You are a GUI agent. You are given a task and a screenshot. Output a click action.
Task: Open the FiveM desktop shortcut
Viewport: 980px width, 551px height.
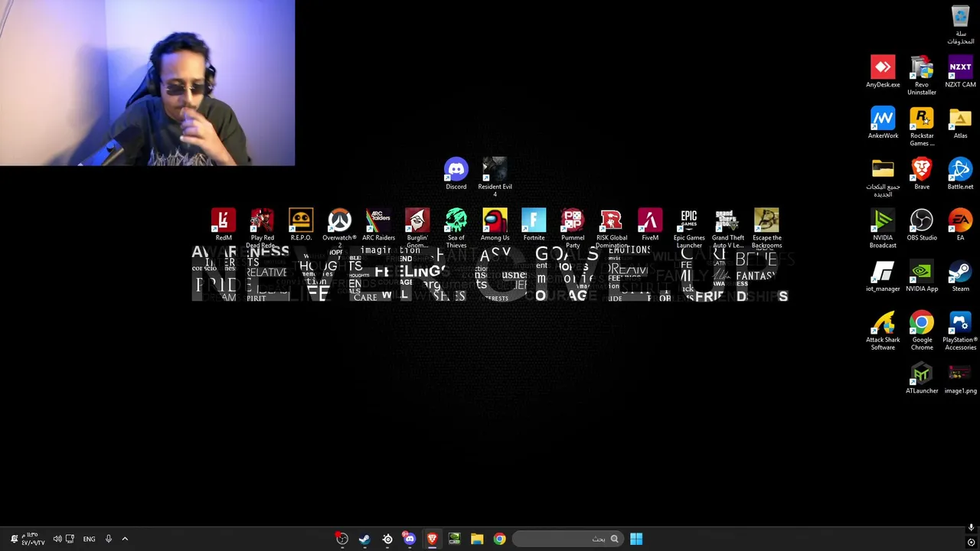(x=650, y=225)
